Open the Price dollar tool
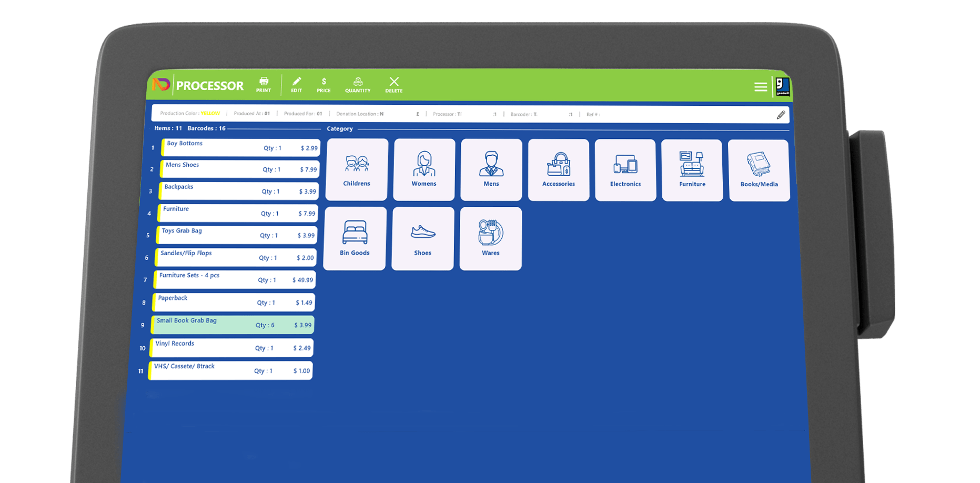The height and width of the screenshot is (483, 980). click(x=324, y=85)
